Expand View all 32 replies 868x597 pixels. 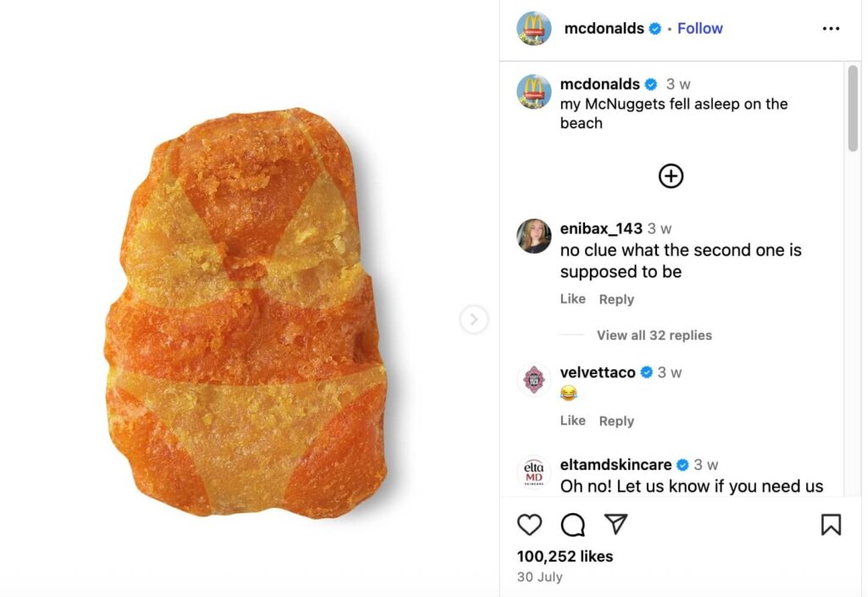pyautogui.click(x=654, y=335)
